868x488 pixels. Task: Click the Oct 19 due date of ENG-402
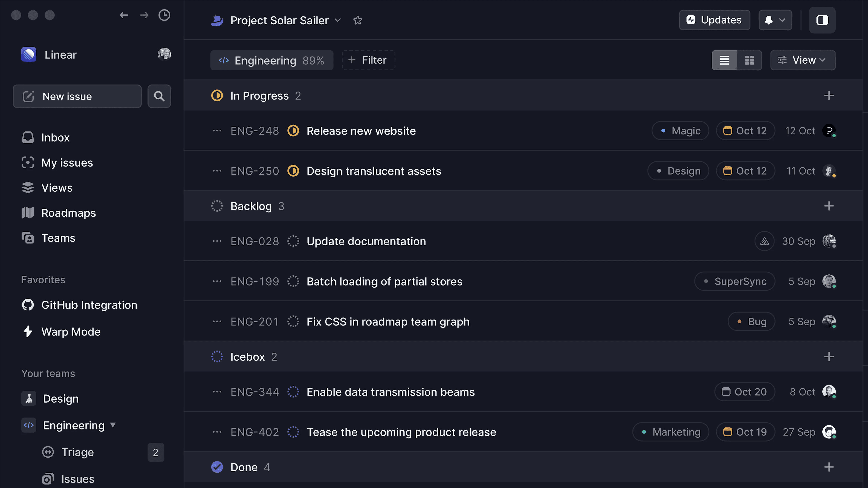click(x=745, y=432)
